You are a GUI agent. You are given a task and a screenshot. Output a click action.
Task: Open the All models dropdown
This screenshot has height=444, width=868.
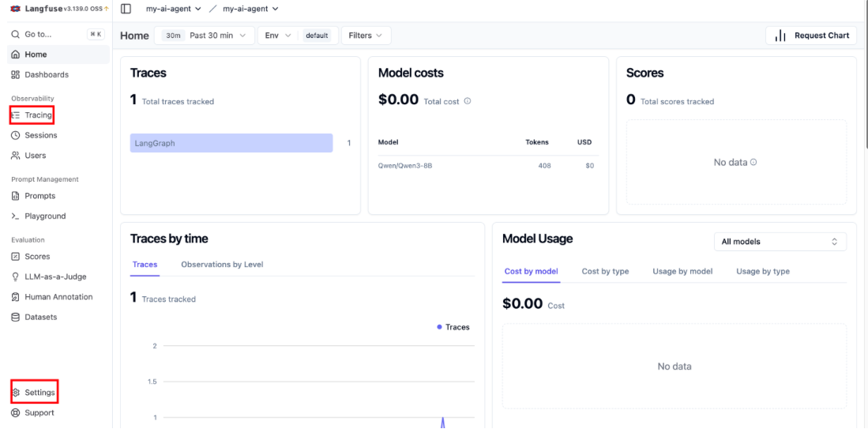[780, 242]
